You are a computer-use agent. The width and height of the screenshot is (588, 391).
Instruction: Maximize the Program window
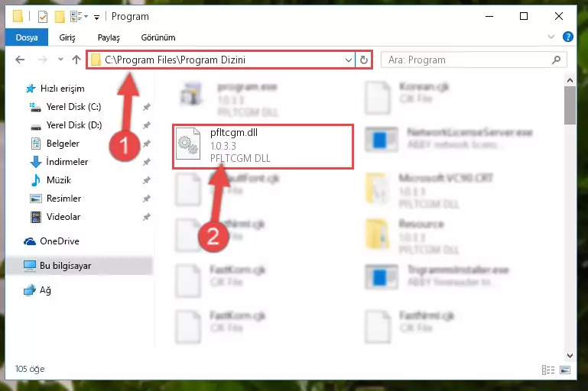[524, 17]
